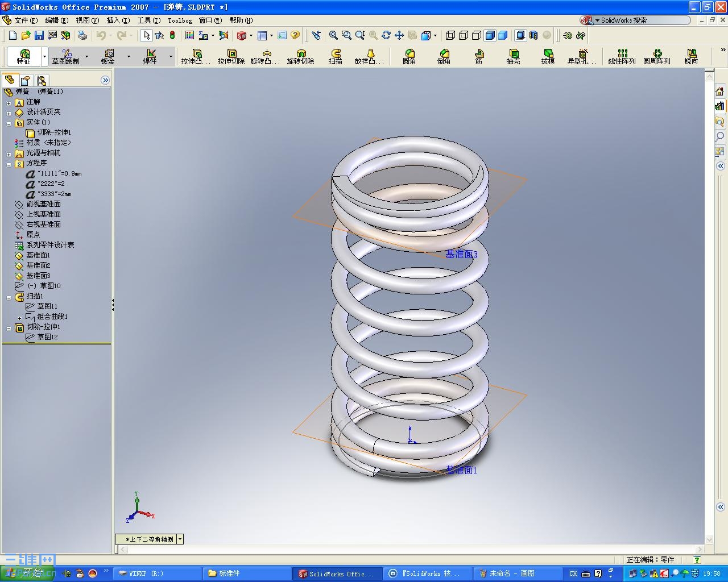Select the equation "11111"=0.9mm in the tree
The image size is (728, 582).
59,173
